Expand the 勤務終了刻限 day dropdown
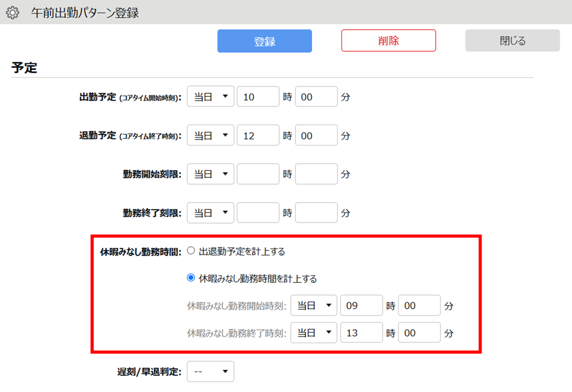This screenshot has width=572, height=392. (x=210, y=213)
